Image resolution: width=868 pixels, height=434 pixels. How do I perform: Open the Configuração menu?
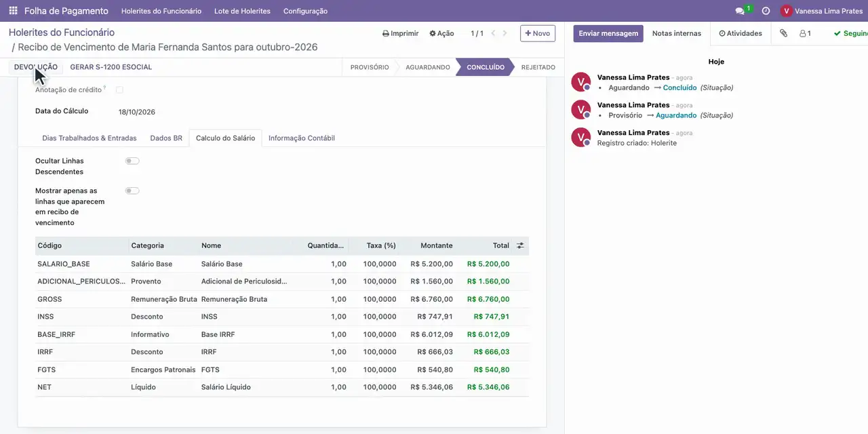point(305,11)
